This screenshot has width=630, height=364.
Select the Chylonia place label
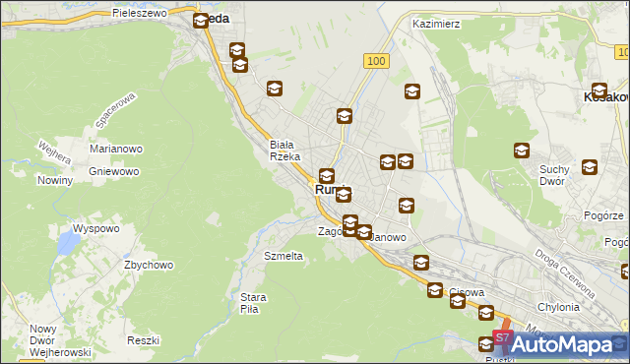pos(558,307)
